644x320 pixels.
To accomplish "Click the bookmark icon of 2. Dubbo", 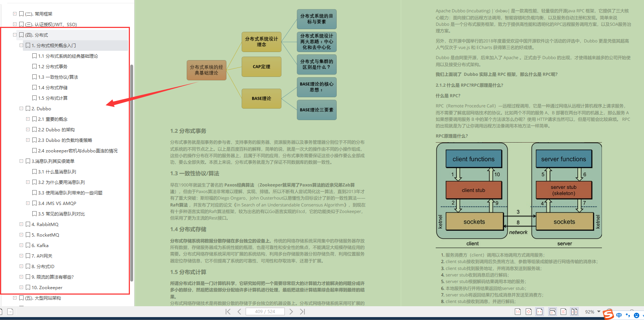I will [28, 108].
